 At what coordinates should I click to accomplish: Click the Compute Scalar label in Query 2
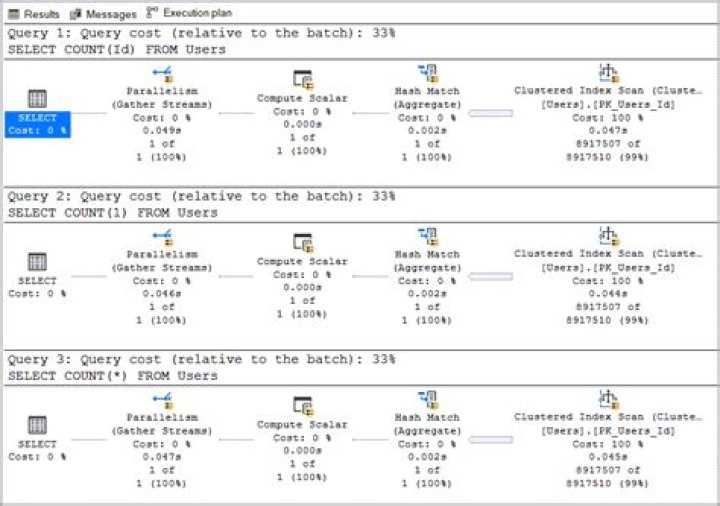pyautogui.click(x=302, y=261)
